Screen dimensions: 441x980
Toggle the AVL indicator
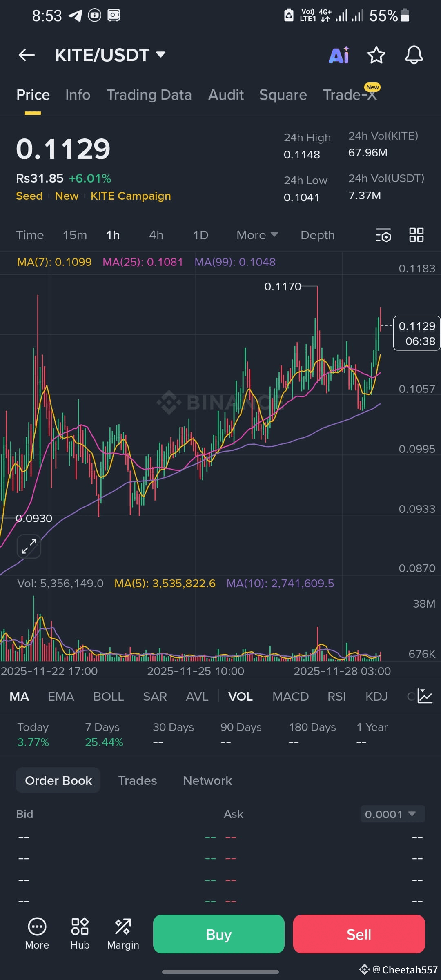(197, 696)
